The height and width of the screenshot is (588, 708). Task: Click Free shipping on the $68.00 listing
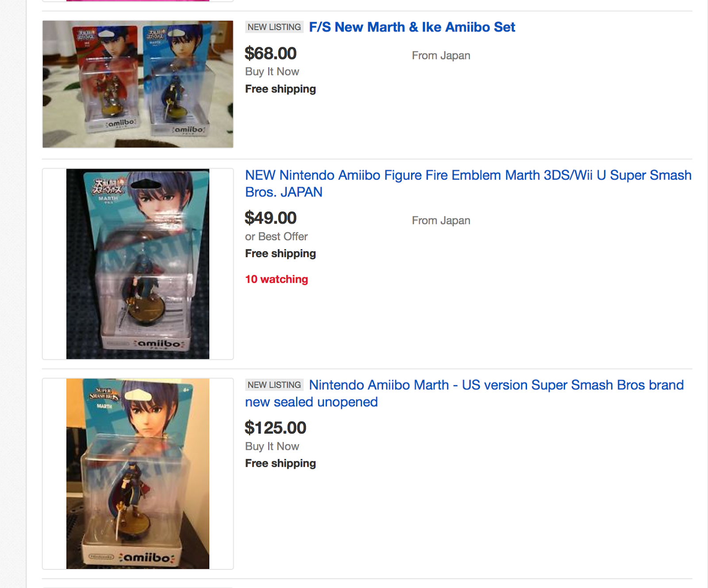pos(281,89)
